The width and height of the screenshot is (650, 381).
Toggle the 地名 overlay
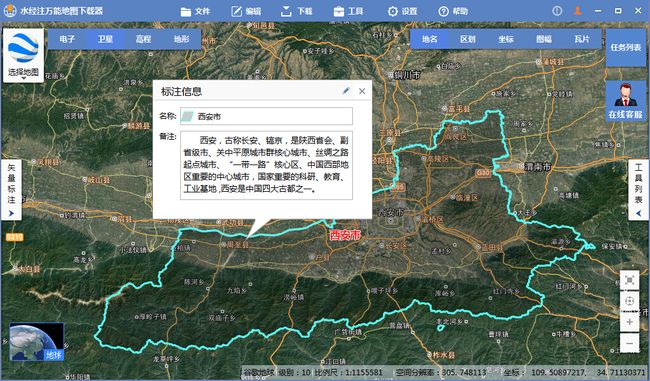pos(429,39)
